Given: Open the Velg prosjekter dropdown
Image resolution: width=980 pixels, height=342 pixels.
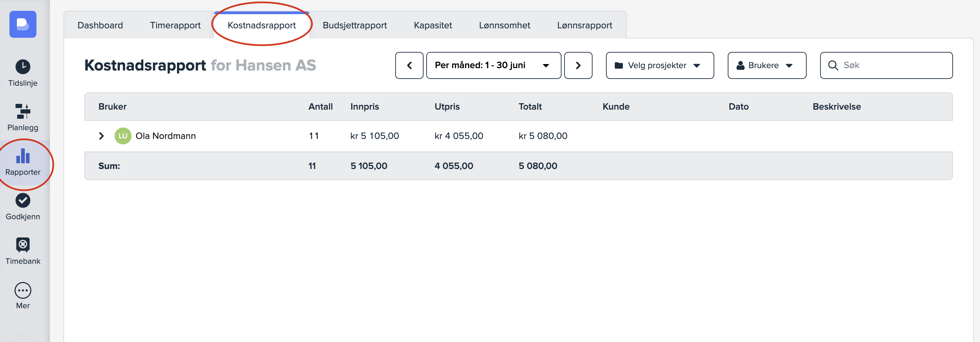Looking at the screenshot, I should [x=659, y=65].
